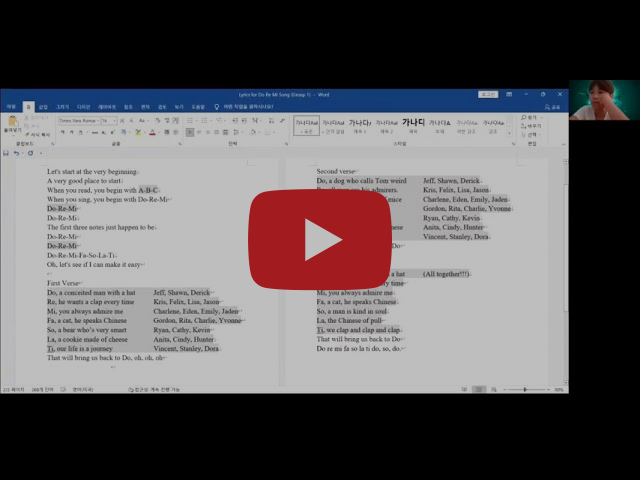
Task: Apply yellow text highlight color
Action: pos(138,132)
